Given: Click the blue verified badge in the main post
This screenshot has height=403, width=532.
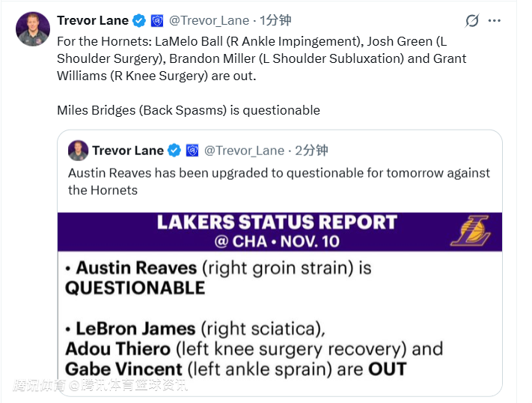Looking at the screenshot, I should (x=139, y=21).
